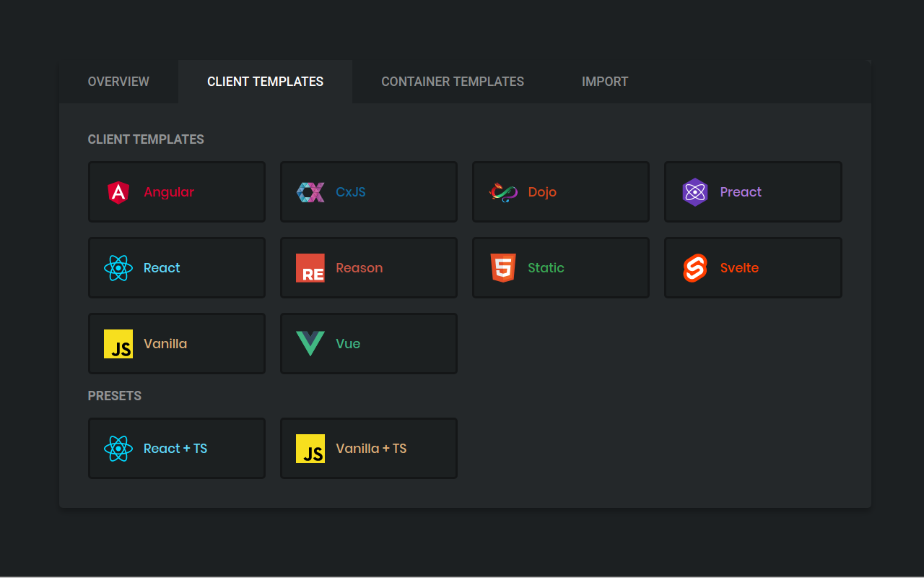Open the Container Templates tab
Image resolution: width=924 pixels, height=578 pixels.
[x=453, y=82]
